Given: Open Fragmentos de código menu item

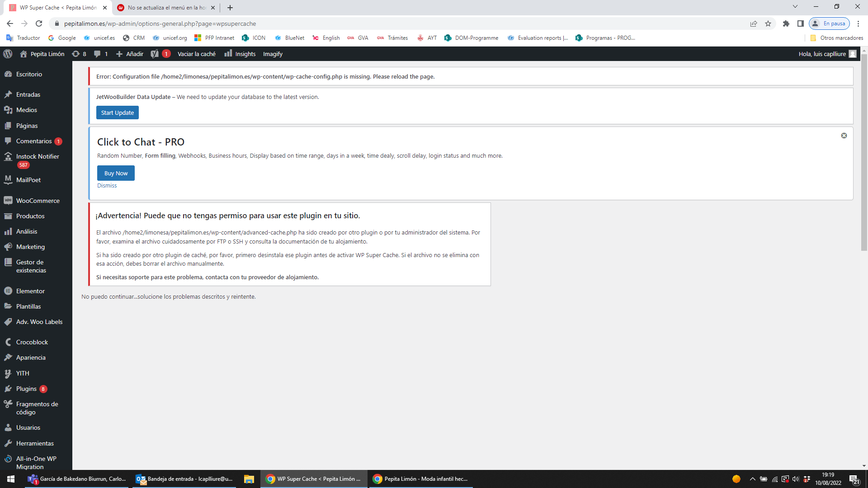Looking at the screenshot, I should click(x=36, y=408).
